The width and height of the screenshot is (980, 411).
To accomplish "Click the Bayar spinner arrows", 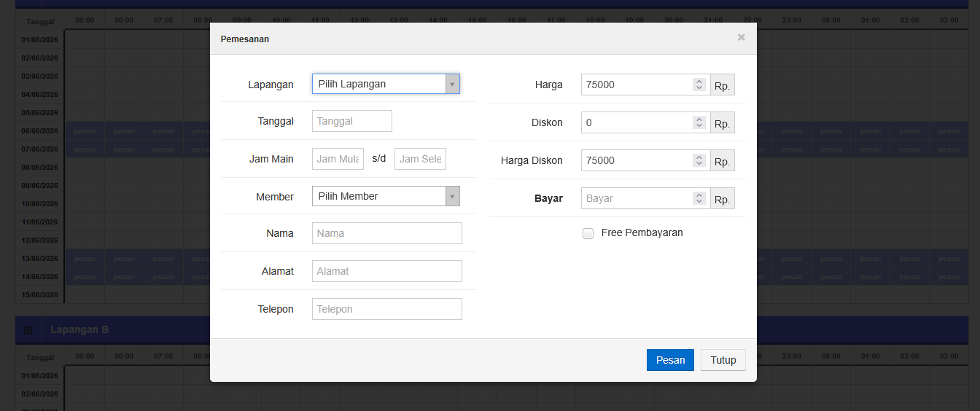I will pyautogui.click(x=699, y=198).
